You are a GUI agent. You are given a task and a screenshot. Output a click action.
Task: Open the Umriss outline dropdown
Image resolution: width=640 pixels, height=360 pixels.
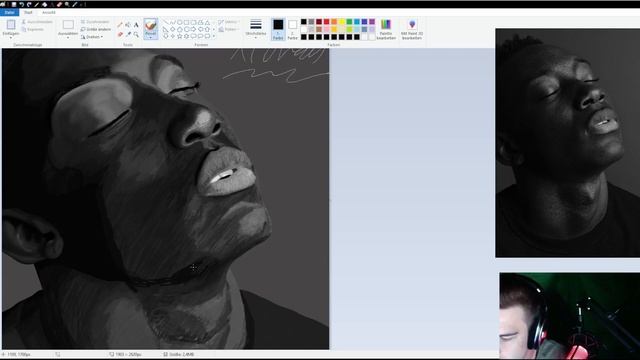point(229,22)
